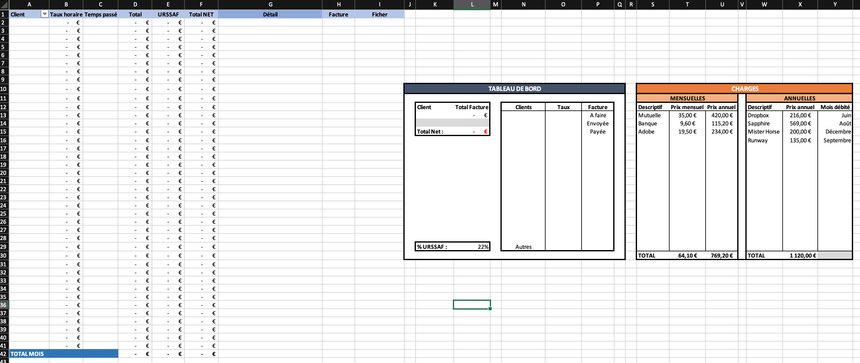Click the '9,60 €' monthly price cell
Viewport: 860px width, 363px height.
[x=687, y=124]
